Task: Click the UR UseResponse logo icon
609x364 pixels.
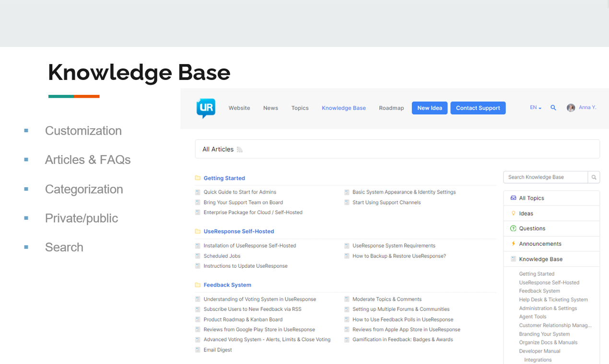Action: pos(206,108)
